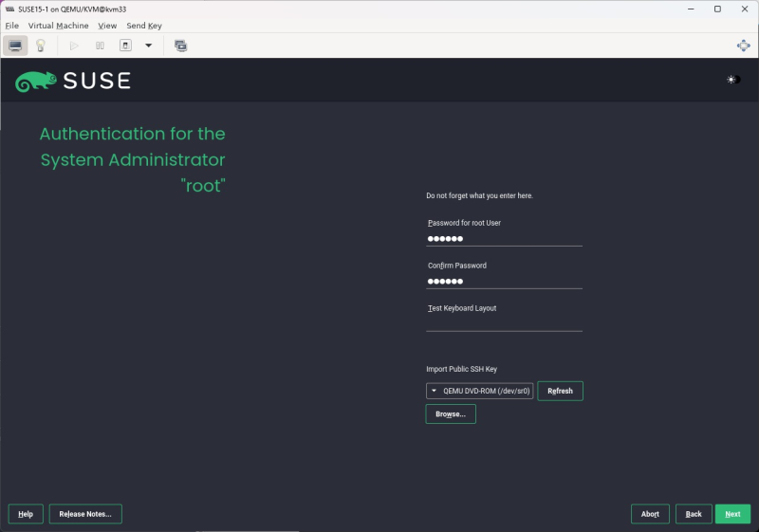Expand the shutdown options dropdown arrow

[x=149, y=46]
